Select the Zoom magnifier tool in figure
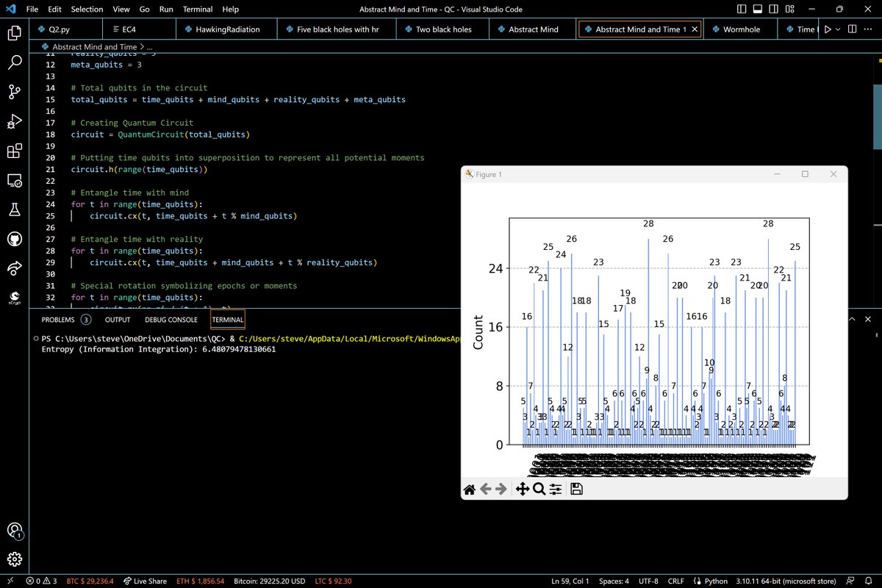The width and height of the screenshot is (882, 588). (539, 489)
